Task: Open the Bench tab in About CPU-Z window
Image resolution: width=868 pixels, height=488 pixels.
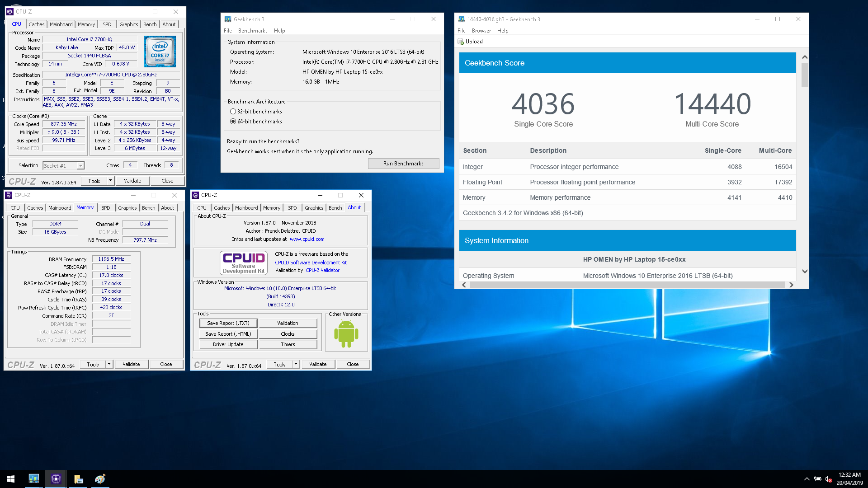Action: (335, 208)
